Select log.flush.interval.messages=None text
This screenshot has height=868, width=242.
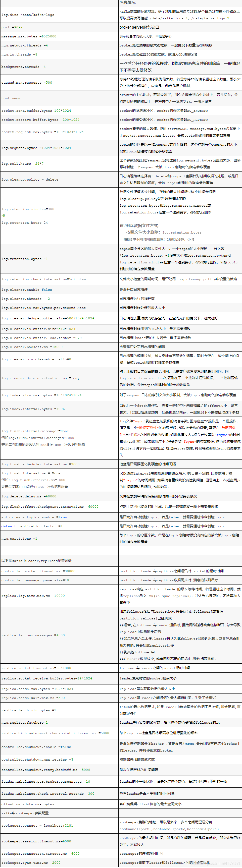[35, 431]
